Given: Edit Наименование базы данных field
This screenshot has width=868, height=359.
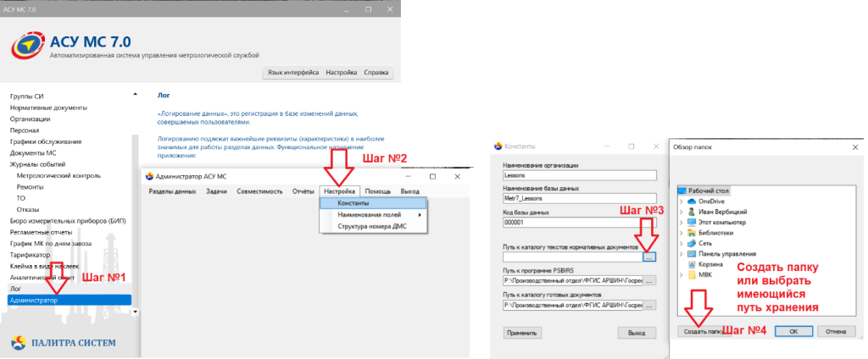Looking at the screenshot, I should pyautogui.click(x=579, y=199).
